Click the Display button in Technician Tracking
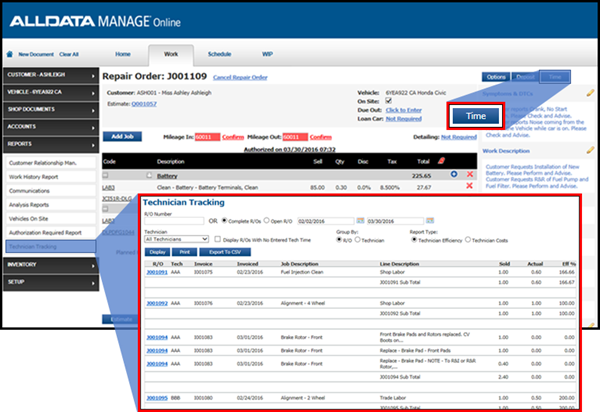The height and width of the screenshot is (412, 600). click(158, 252)
